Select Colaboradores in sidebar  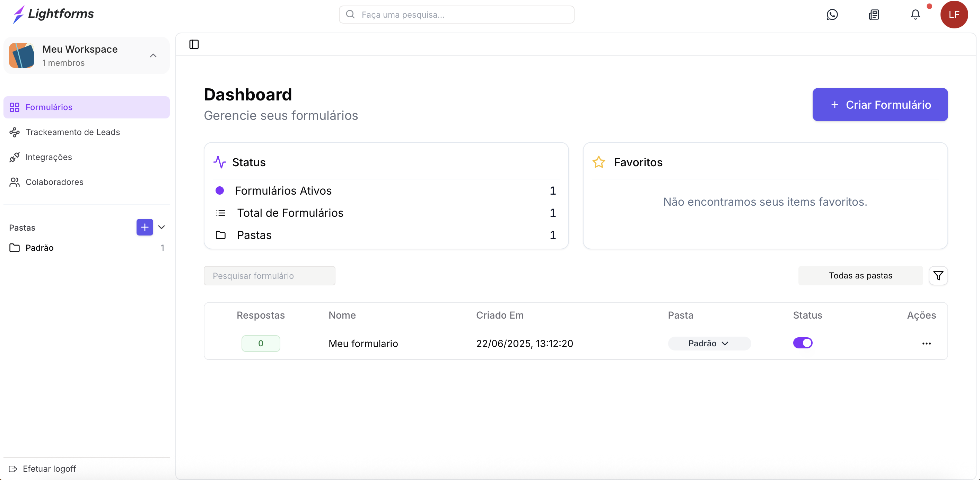[x=54, y=182]
